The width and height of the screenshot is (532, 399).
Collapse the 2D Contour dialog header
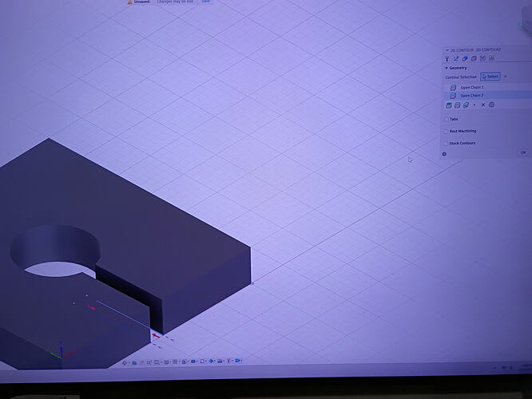447,50
